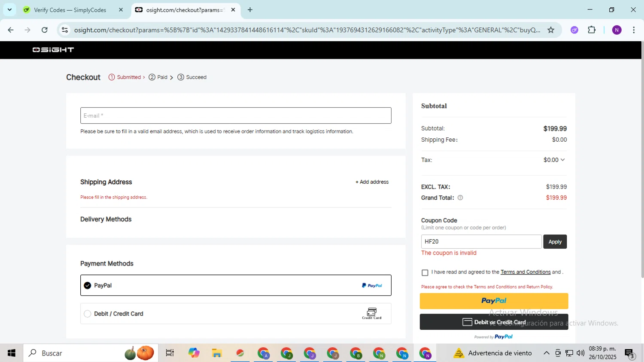The width and height of the screenshot is (644, 362).
Task: Open Chrome taskbar icon with A badge
Action: [263, 353]
